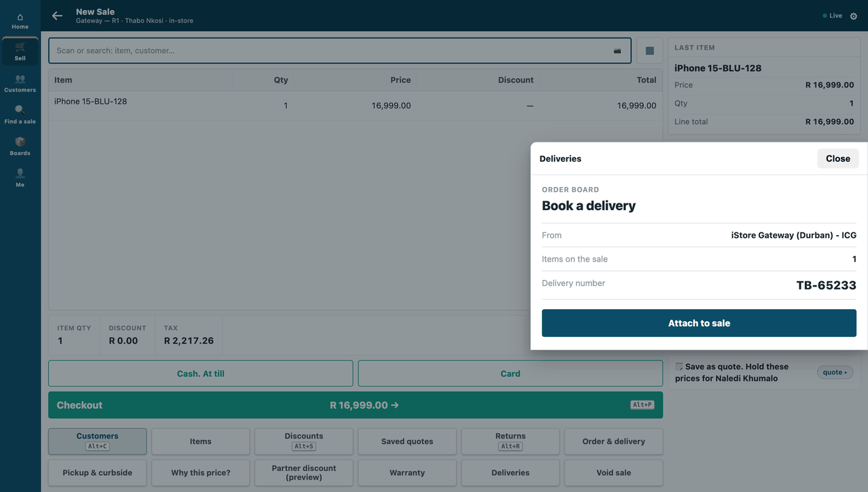Click the note icon beside Save as quote
Image resolution: width=868 pixels, height=492 pixels.
point(679,367)
